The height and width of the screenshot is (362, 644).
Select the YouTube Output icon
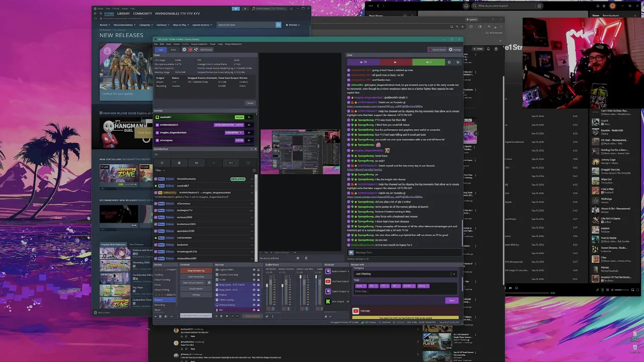pos(328,282)
